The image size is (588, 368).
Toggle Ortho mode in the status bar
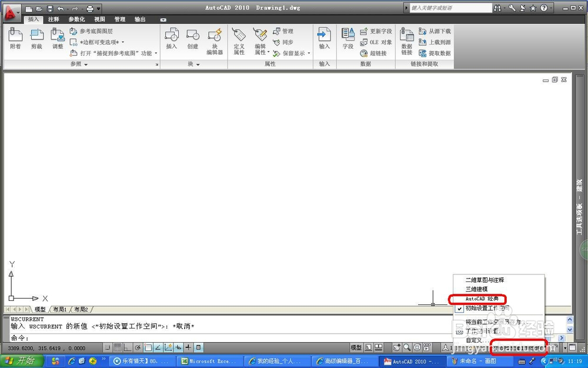tap(128, 348)
